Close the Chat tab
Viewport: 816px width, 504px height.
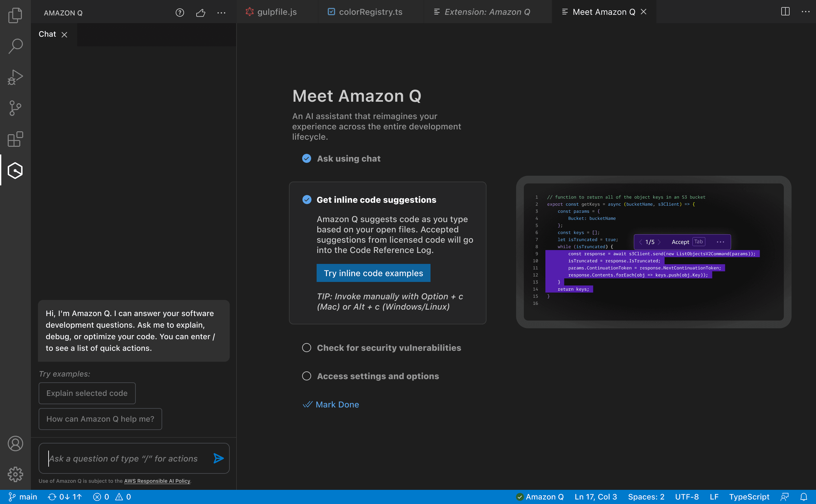(x=64, y=35)
